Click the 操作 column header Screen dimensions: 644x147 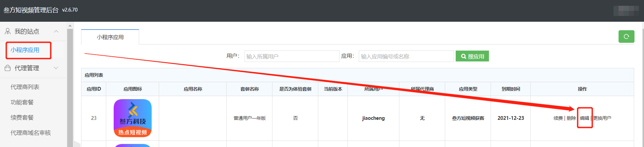click(x=582, y=89)
